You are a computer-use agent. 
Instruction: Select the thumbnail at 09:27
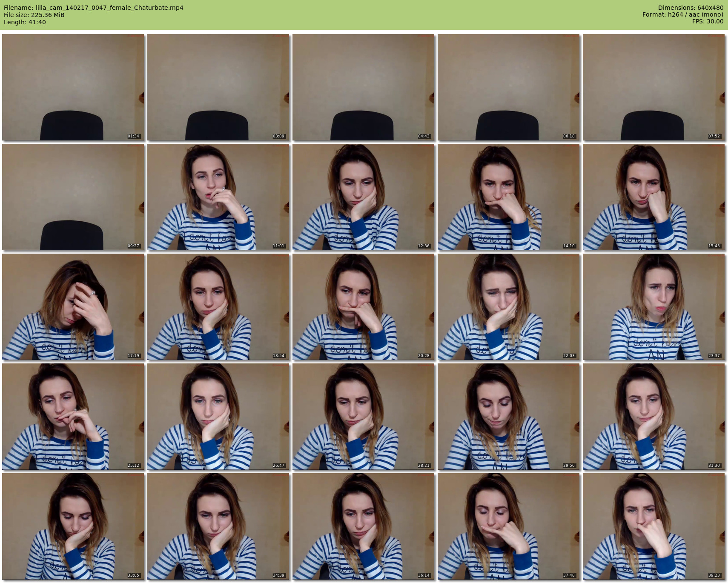[73, 197]
